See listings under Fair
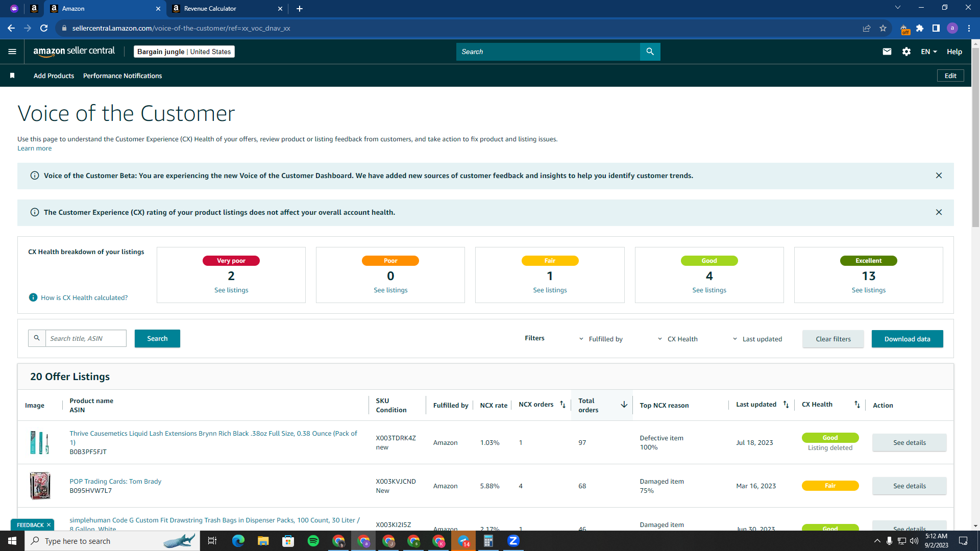The height and width of the screenshot is (551, 980). [x=550, y=290]
